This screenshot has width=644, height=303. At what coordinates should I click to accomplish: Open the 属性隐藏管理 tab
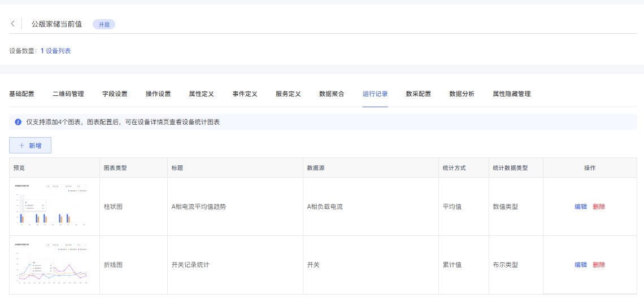pos(511,94)
